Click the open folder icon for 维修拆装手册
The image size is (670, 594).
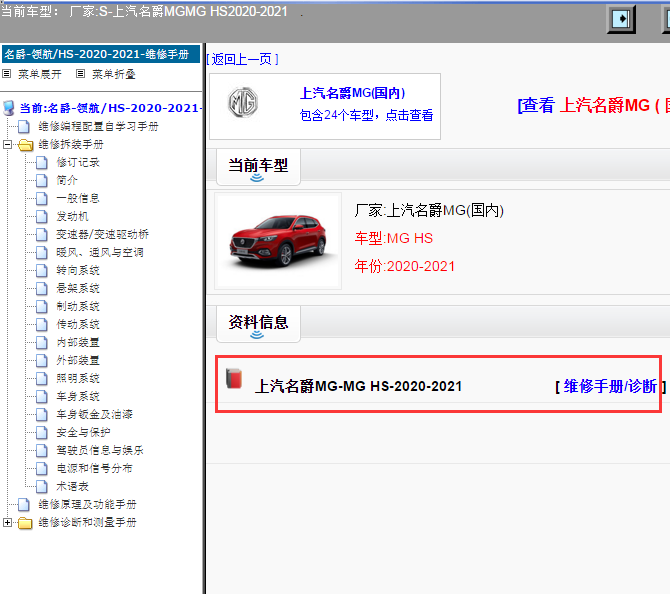25,145
